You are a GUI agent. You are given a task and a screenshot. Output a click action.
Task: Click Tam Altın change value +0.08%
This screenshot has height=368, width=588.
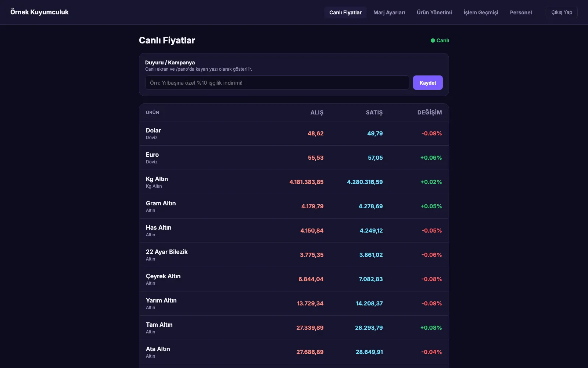click(x=431, y=328)
